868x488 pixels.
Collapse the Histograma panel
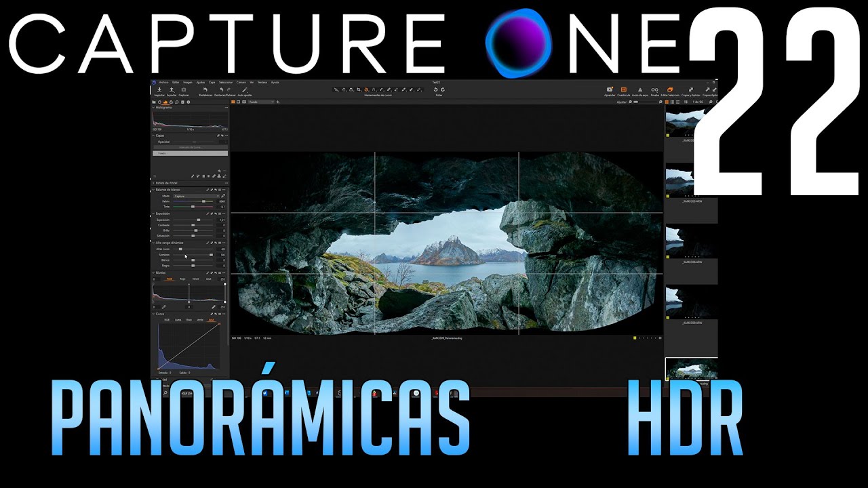point(153,107)
